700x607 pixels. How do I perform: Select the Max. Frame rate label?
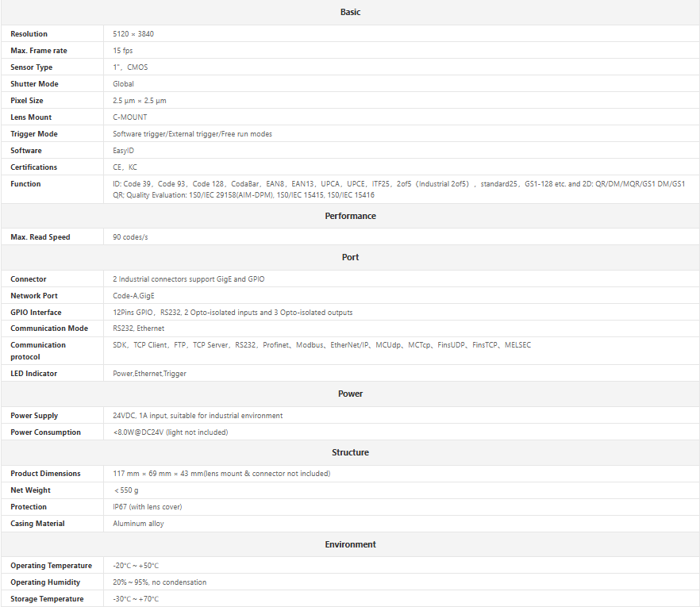click(39, 51)
